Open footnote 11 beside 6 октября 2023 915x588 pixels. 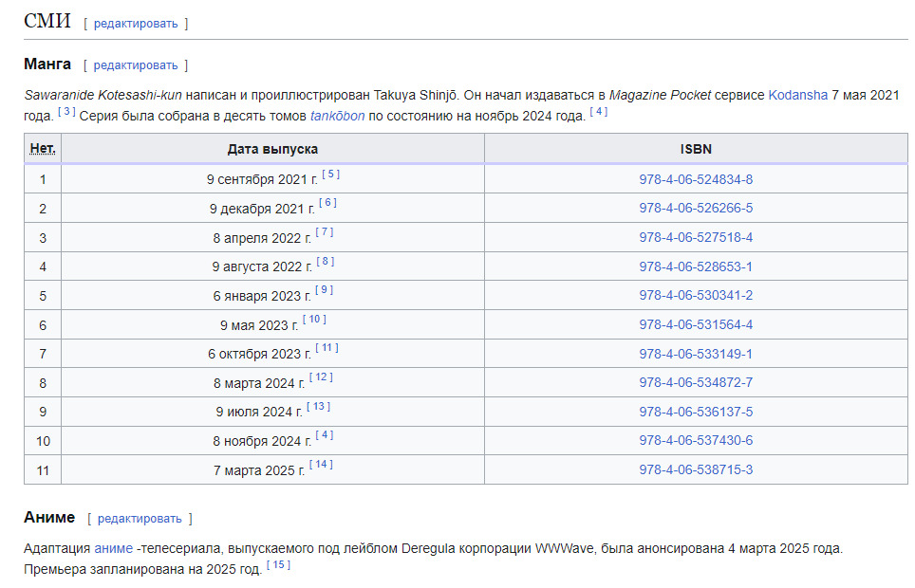326,349
